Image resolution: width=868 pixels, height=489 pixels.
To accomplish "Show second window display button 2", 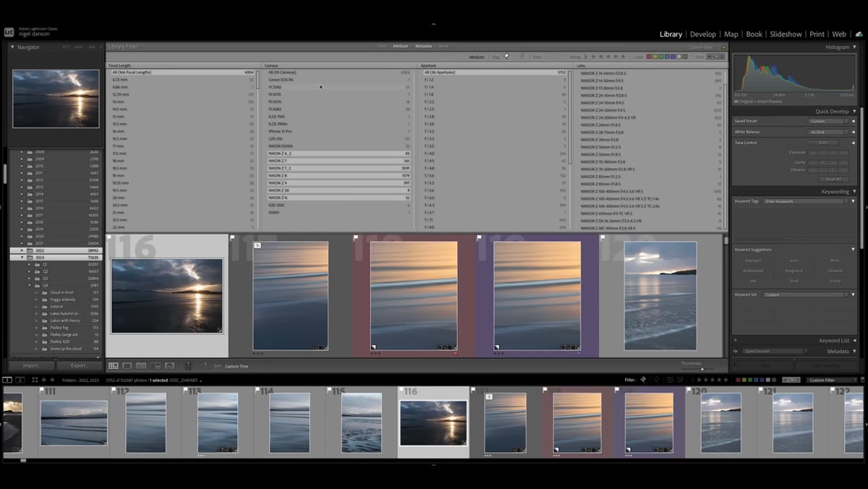I will tap(20, 380).
